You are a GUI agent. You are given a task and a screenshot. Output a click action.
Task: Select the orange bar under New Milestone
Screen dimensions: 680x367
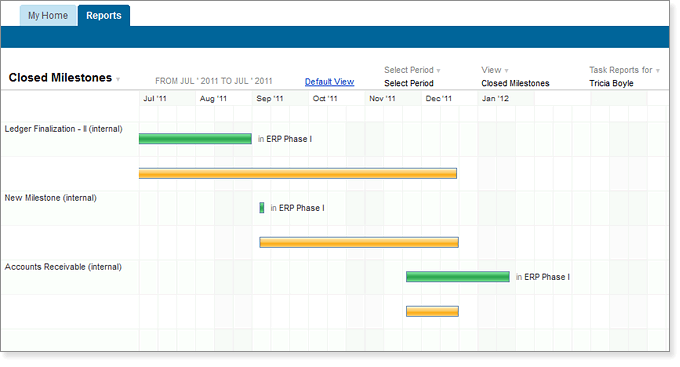tap(359, 242)
